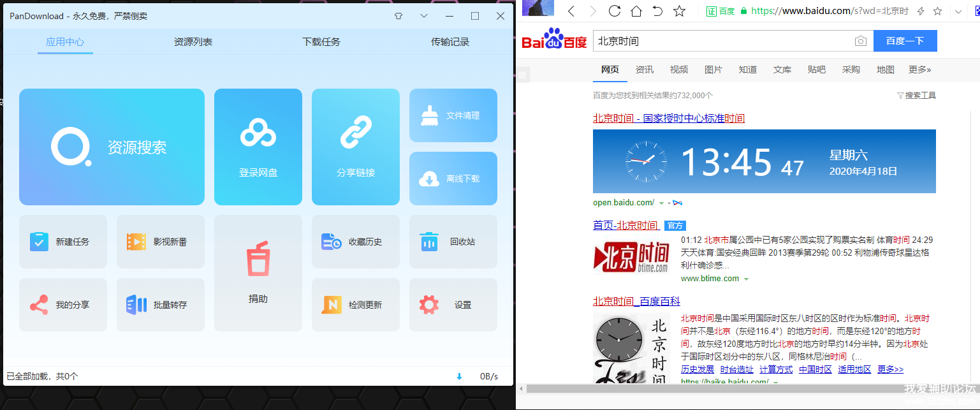Screen dimensions: 980x410
Task: Follow the 时台选址 sublink
Action: click(x=737, y=369)
